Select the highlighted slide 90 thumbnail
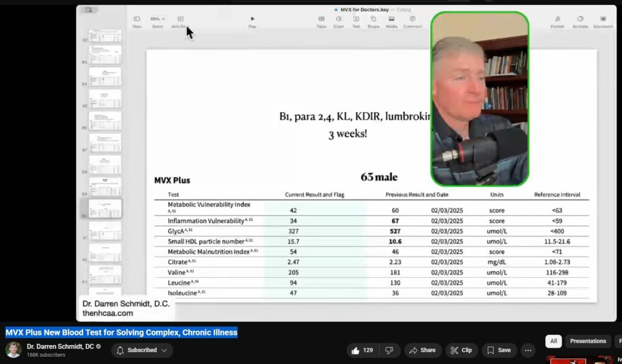The image size is (622, 364). 105,208
